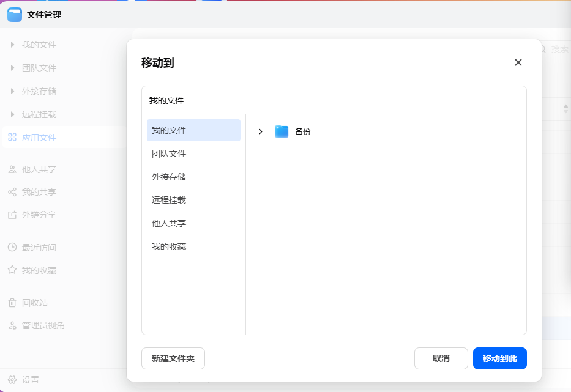571x392 pixels.
Task: Click the 设置 gear icon at bottom
Action: (12, 380)
